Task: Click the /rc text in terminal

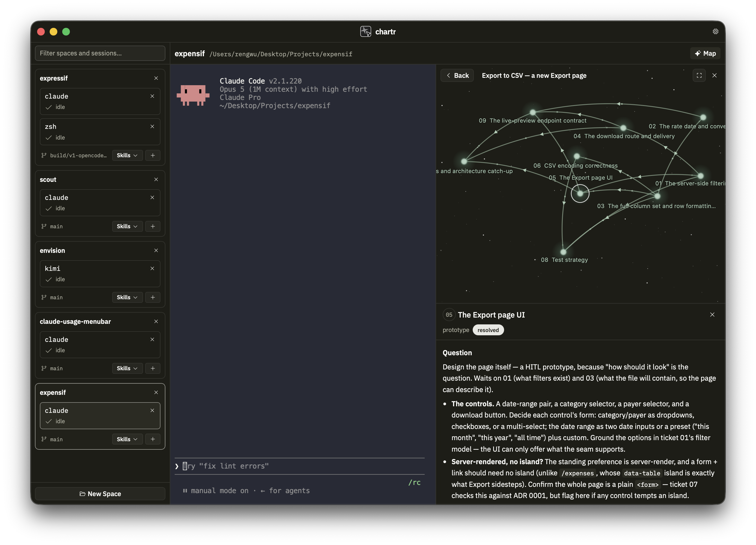Action: pyautogui.click(x=414, y=483)
